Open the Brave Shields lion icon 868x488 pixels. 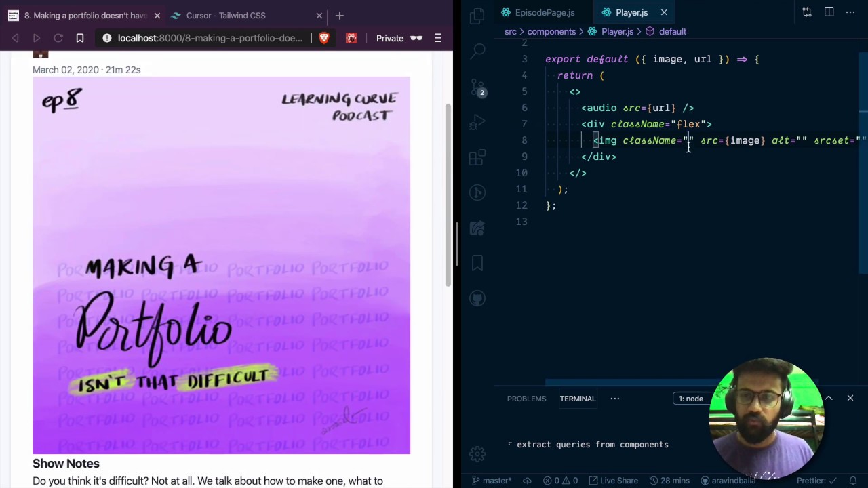pyautogui.click(x=324, y=38)
